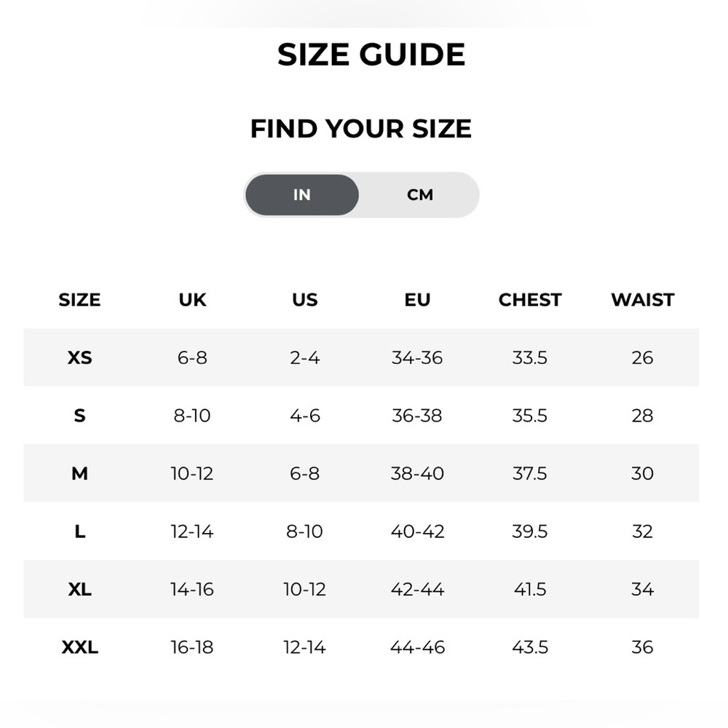Select the XS size row label
The width and height of the screenshot is (728, 728).
coord(79,357)
